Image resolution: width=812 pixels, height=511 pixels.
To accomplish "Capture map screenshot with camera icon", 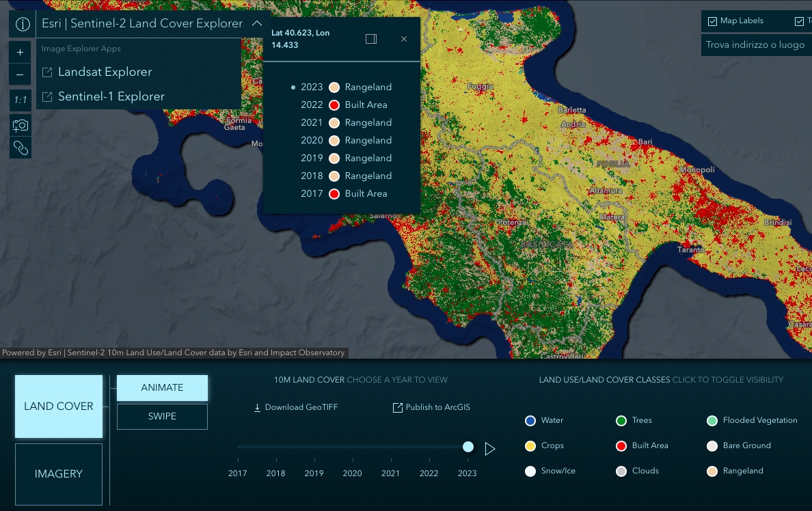I will 21,125.
